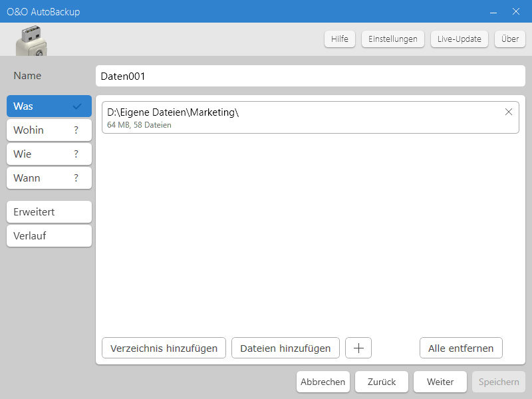
Task: Select the Was step tab
Action: tap(49, 106)
